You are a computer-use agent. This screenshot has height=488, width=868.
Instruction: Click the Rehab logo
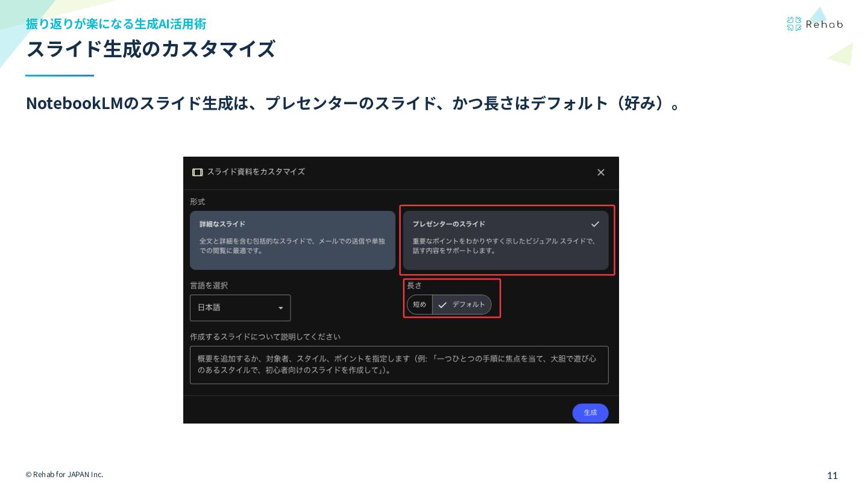815,24
